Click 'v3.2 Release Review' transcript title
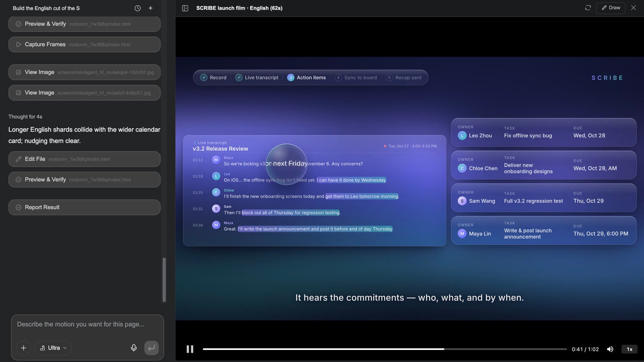Image resolution: width=644 pixels, height=362 pixels. (x=221, y=149)
